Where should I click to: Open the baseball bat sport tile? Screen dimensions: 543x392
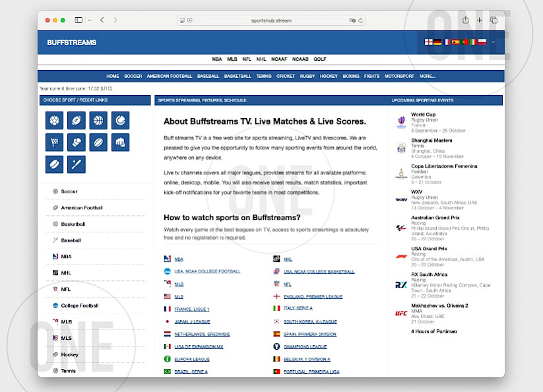pos(77,164)
